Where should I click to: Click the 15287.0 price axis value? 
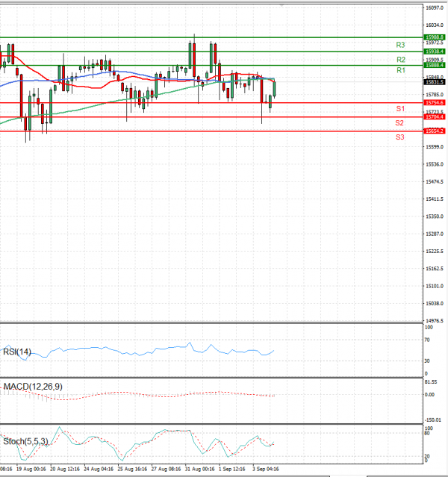pyautogui.click(x=435, y=234)
